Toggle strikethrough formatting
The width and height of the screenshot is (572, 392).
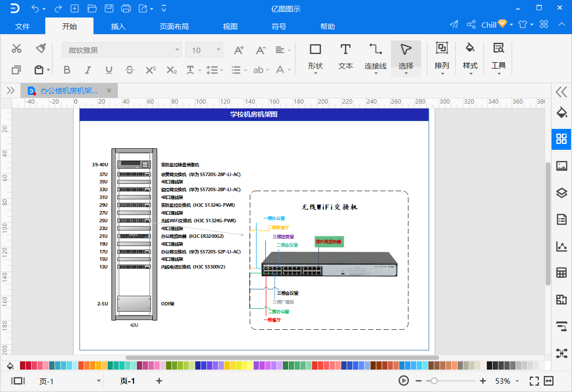point(129,70)
